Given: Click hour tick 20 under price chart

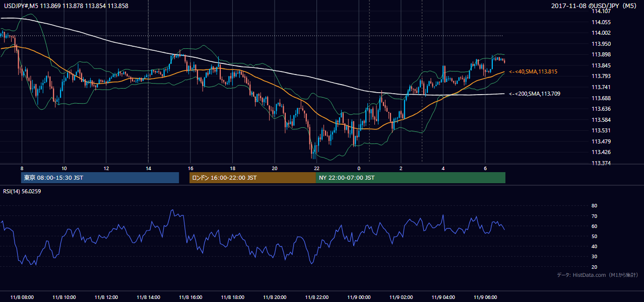Looking at the screenshot, I should [x=275, y=168].
